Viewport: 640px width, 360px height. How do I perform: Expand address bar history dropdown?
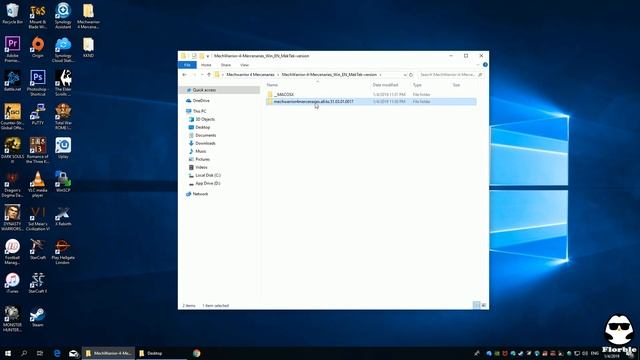coord(405,75)
